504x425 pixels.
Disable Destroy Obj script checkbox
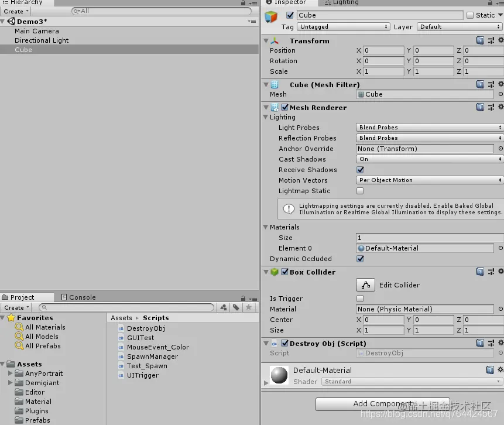coord(285,343)
